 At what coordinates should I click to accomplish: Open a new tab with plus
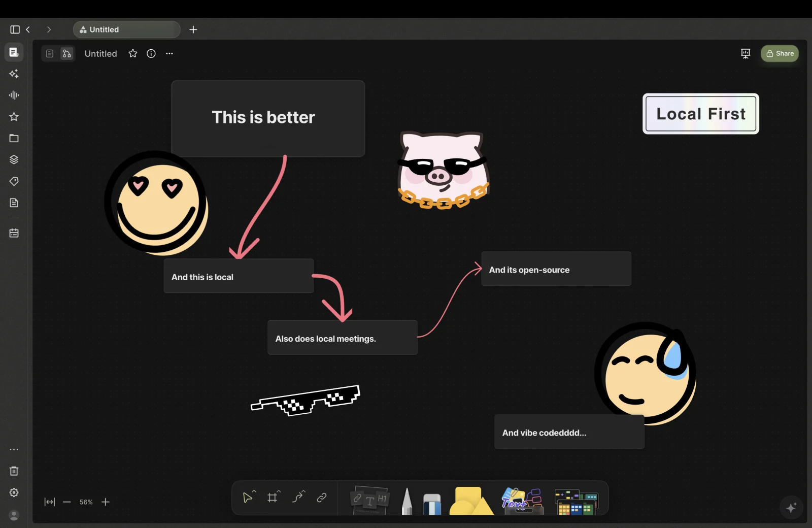coord(193,29)
